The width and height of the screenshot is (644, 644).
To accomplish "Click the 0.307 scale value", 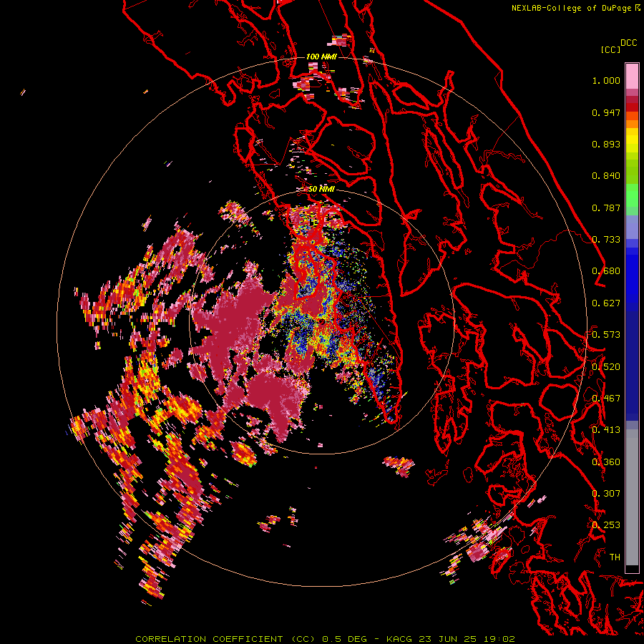I will 606,494.
